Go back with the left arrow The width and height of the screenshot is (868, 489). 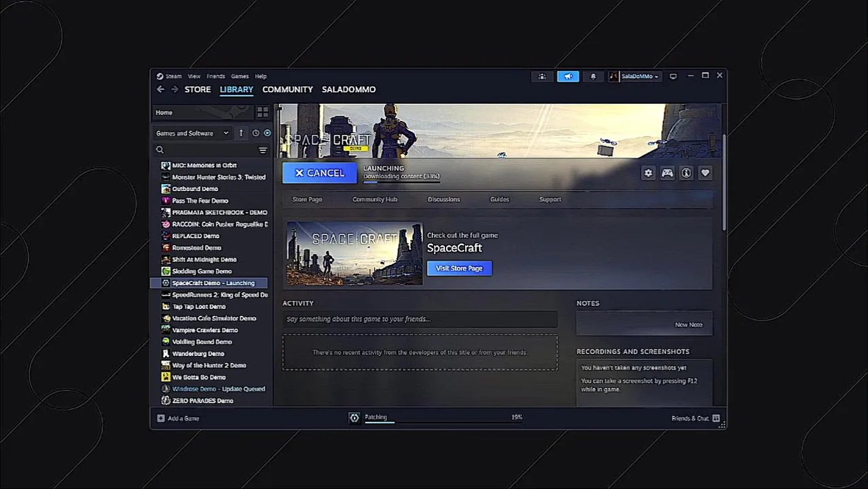tap(160, 89)
